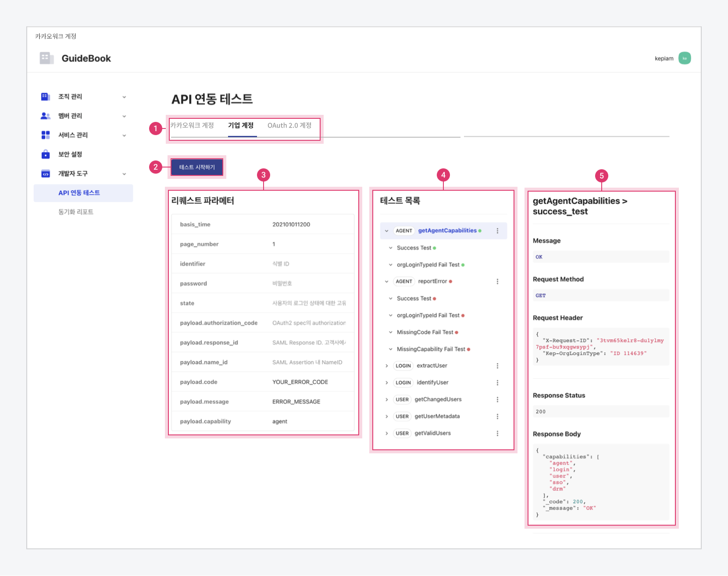Expand the 멤버 관리 menu chevron
Image resolution: width=728 pixels, height=576 pixels.
click(124, 116)
